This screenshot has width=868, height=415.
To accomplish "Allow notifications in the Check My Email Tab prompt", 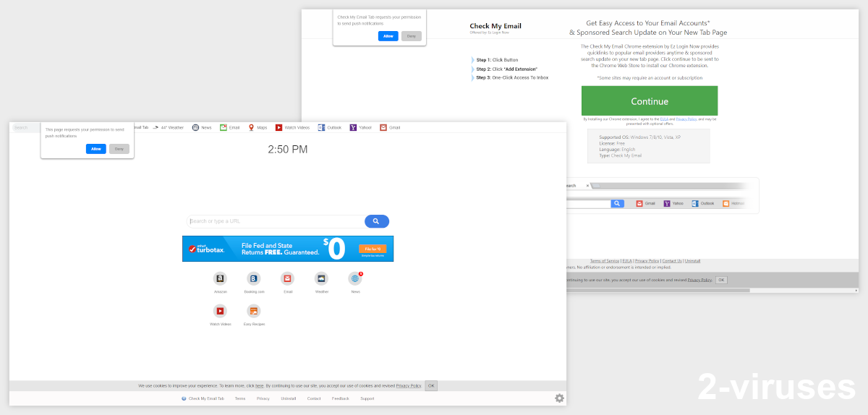I will click(388, 36).
